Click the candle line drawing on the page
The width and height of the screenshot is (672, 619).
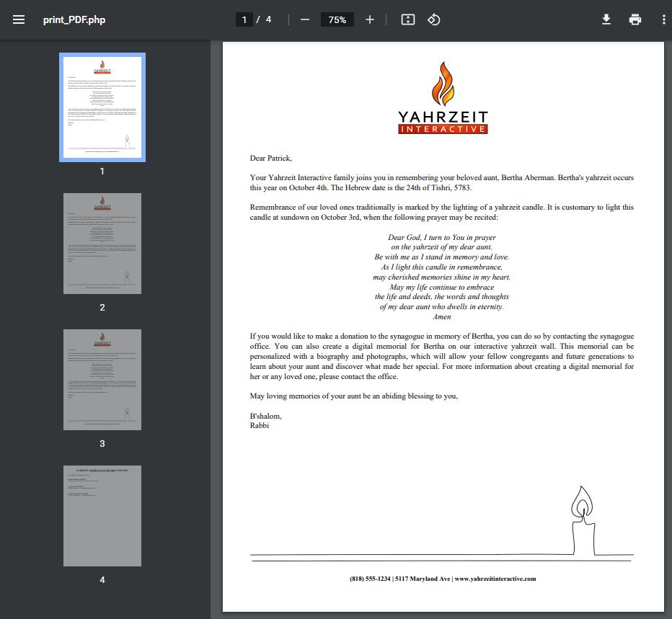[x=581, y=519]
